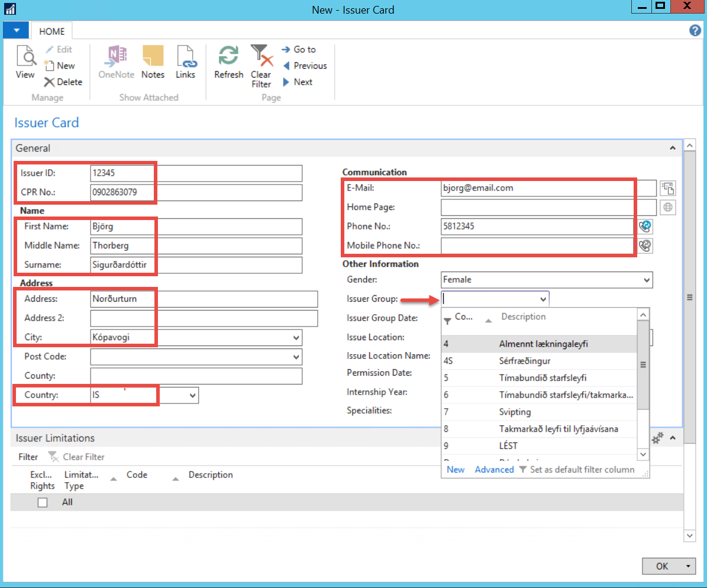The image size is (707, 588).
Task: Open the City dropdown arrow
Action: coord(296,338)
